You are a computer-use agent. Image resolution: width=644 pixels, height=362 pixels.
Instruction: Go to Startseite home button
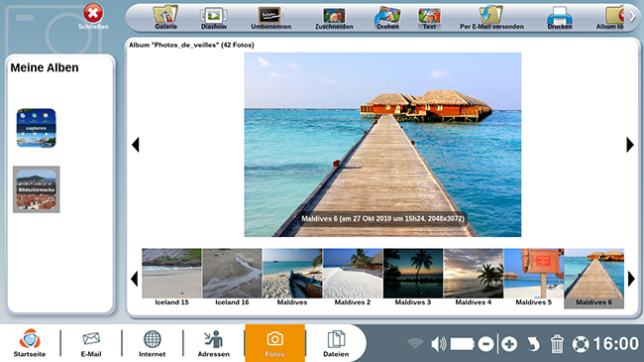click(30, 343)
